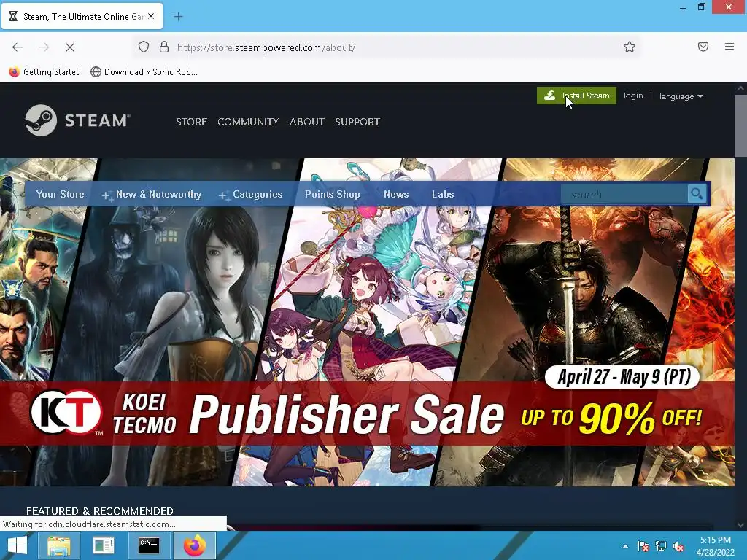Open a new browser tab

pos(178,17)
